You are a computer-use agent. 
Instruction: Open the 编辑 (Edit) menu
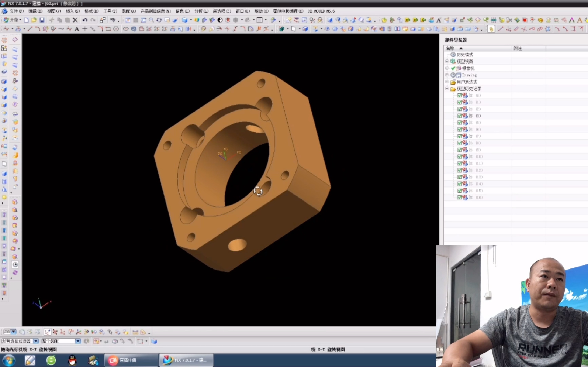[35, 11]
